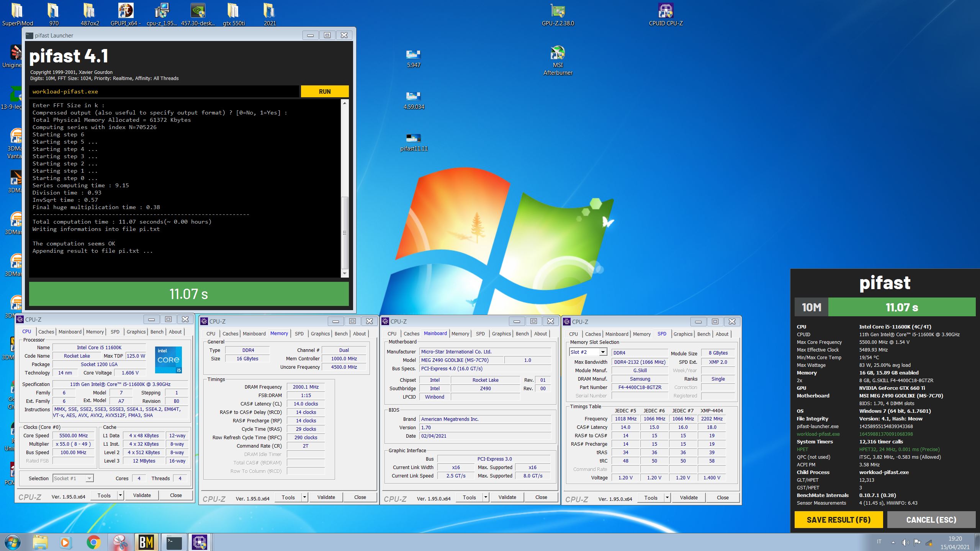Show hidden tray icons arrow
The image size is (980, 551).
tap(893, 542)
